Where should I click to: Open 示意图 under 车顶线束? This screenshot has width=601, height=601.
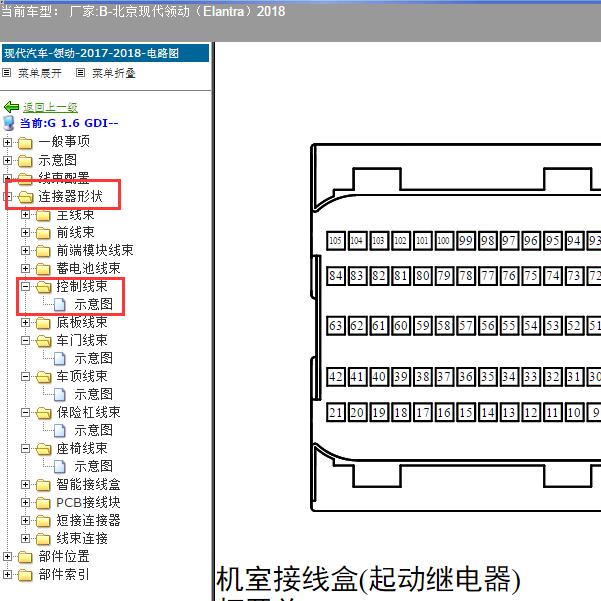point(94,394)
